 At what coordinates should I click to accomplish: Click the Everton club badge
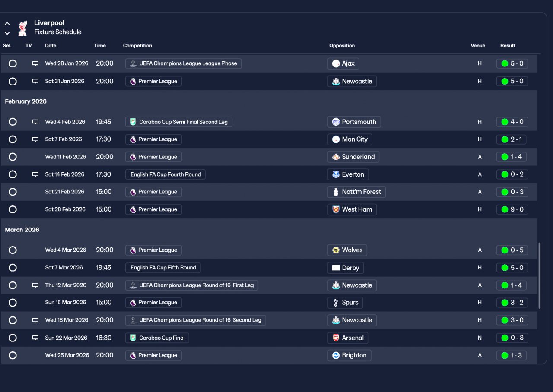click(x=336, y=174)
